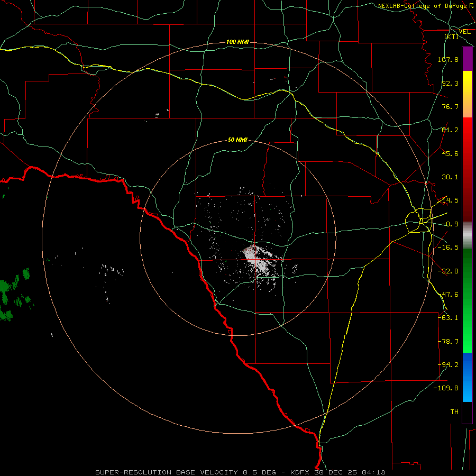This screenshot has height=476, width=476.
Task: Click the [KT] units label
Action: pos(452,36)
